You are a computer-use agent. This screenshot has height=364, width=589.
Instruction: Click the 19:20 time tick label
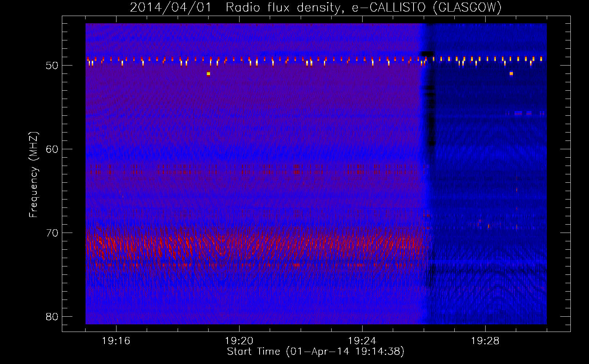click(239, 341)
